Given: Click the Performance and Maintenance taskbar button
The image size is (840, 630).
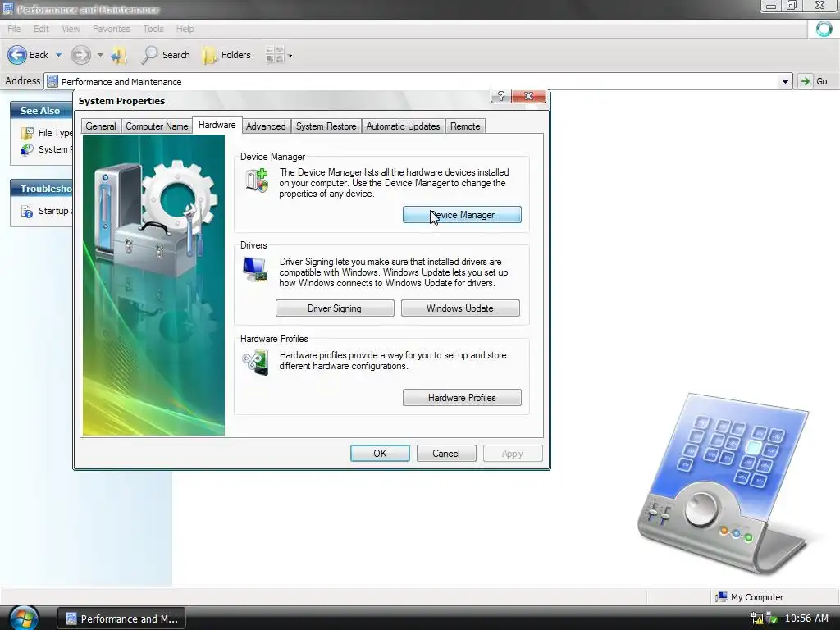Looking at the screenshot, I should (121, 619).
